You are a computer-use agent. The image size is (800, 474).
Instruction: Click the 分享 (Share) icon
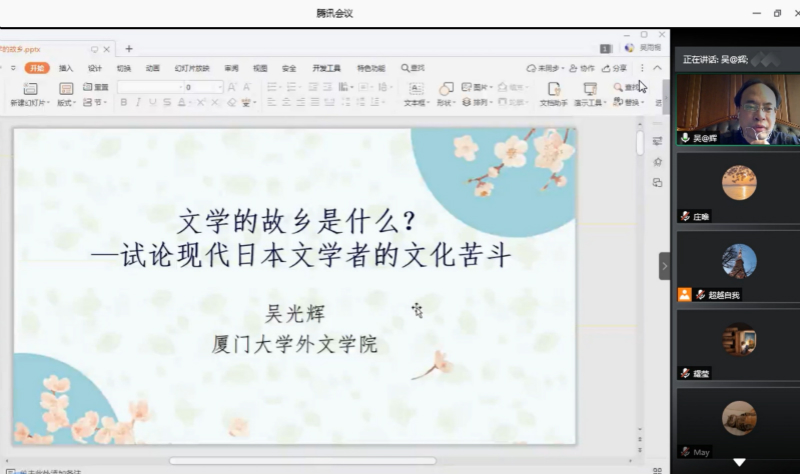(x=615, y=68)
